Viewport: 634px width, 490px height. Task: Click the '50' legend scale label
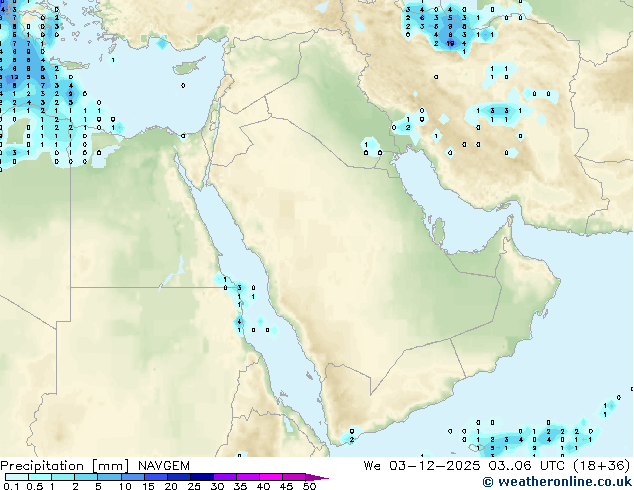309,486
